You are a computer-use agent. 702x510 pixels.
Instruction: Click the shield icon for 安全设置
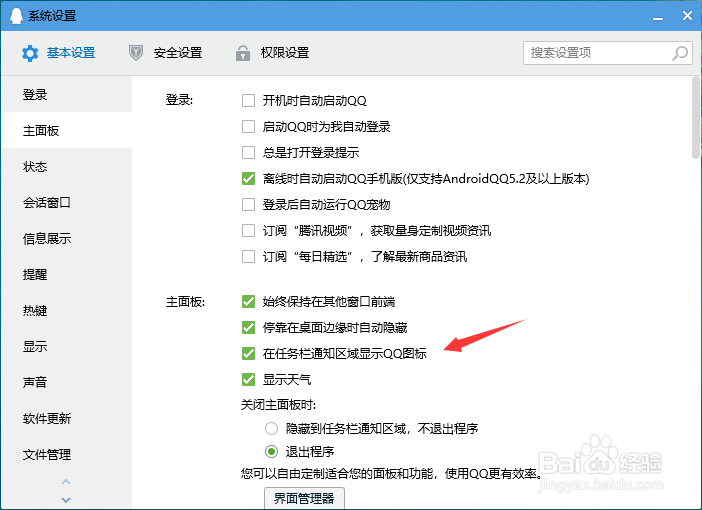point(136,53)
